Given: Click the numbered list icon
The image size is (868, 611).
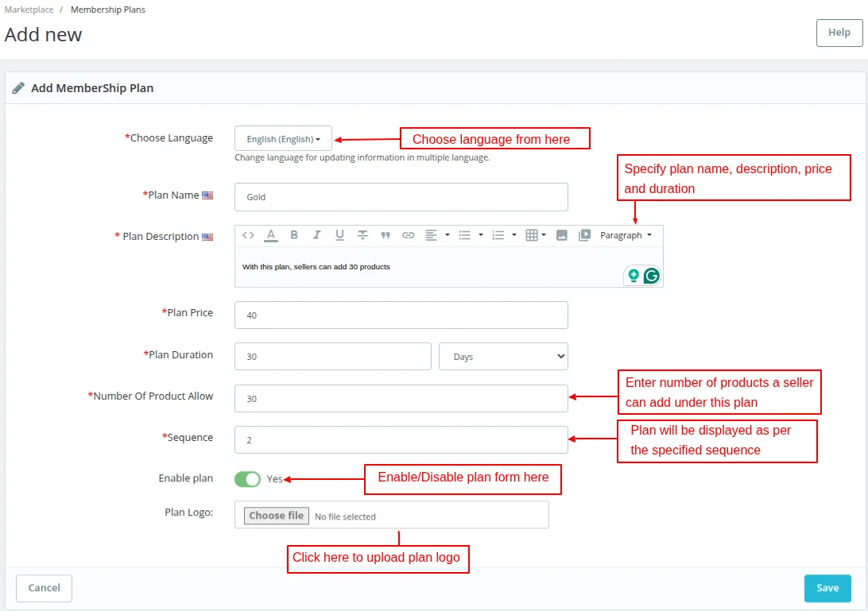Looking at the screenshot, I should (x=498, y=235).
